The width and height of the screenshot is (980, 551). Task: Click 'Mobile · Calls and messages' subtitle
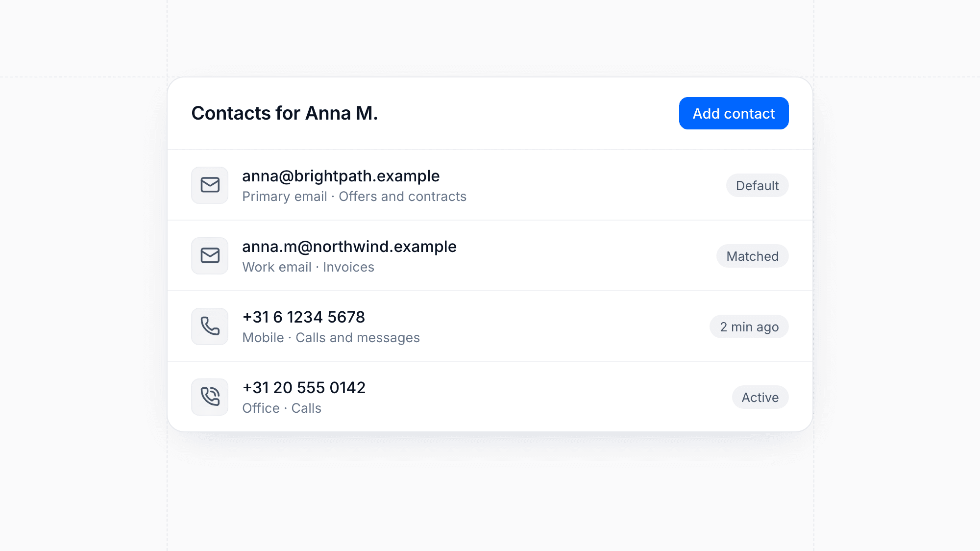(331, 338)
